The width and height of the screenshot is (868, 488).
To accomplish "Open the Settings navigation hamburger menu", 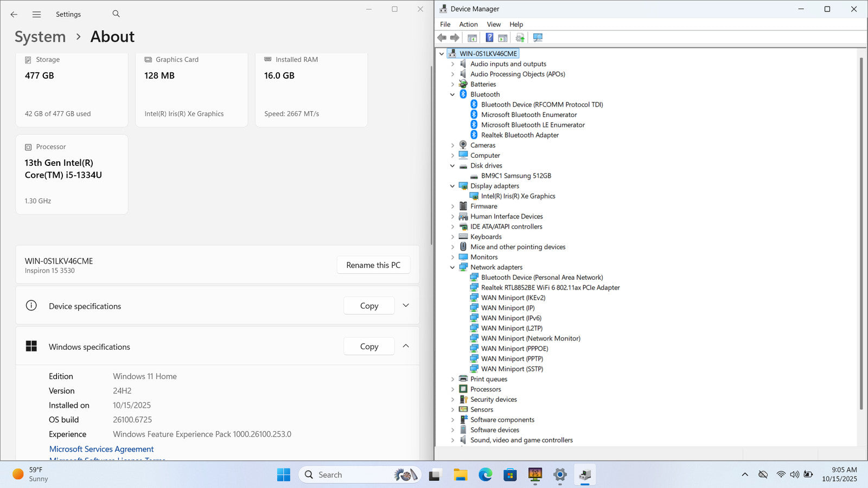I will (x=36, y=15).
